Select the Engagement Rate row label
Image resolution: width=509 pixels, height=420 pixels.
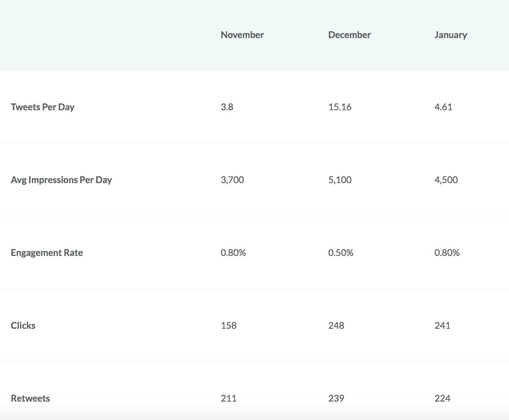pyautogui.click(x=47, y=253)
